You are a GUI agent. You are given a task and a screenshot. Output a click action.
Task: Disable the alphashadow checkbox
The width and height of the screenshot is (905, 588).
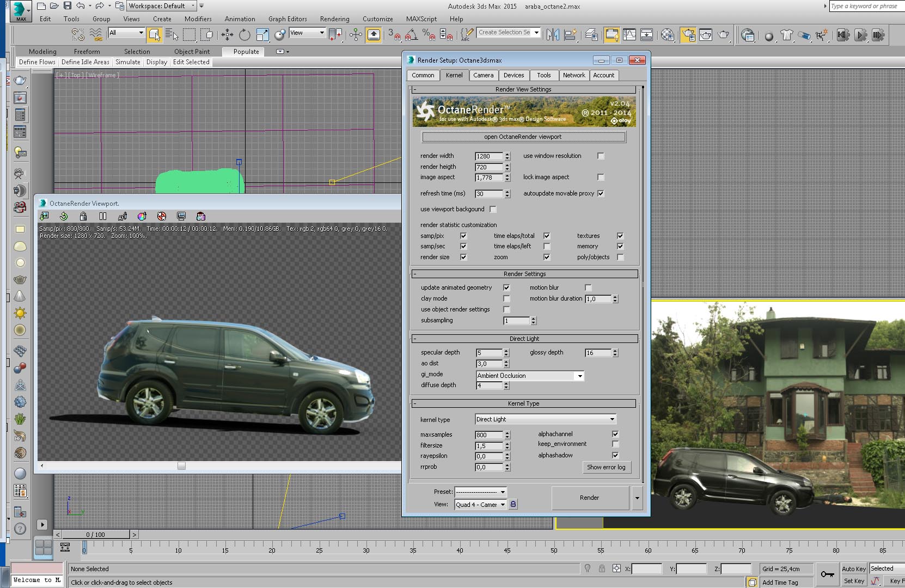(615, 455)
